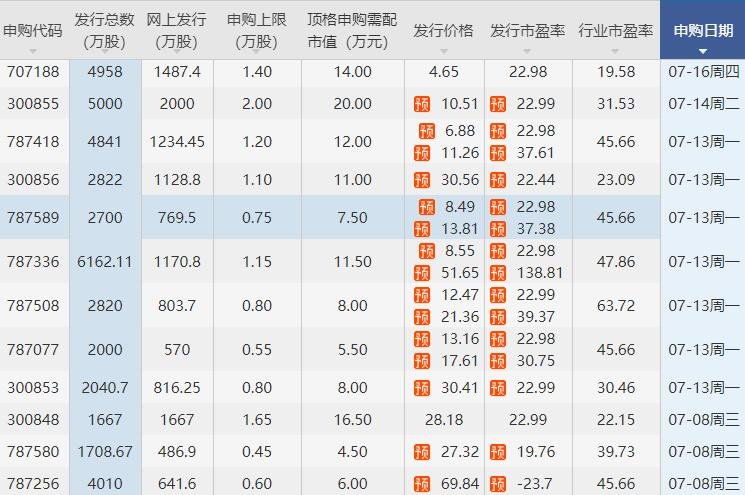The height and width of the screenshot is (495, 745).
Task: Click 预 badge beside P/E 30.75
Action: 498,361
